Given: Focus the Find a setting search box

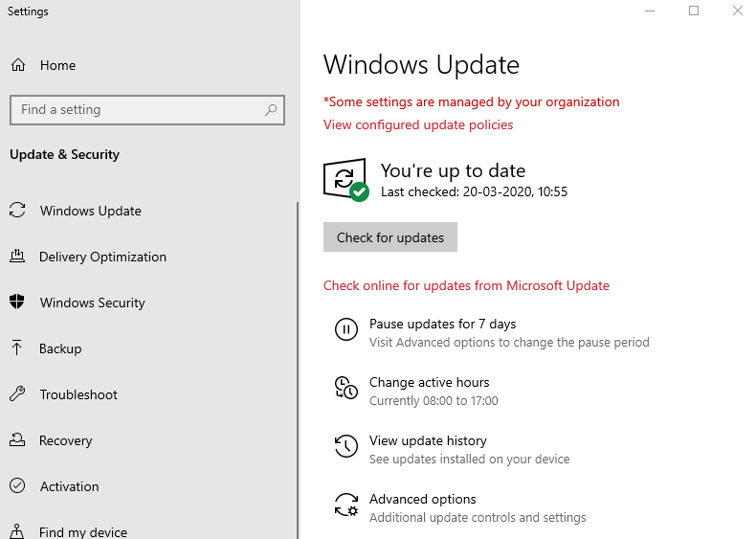Looking at the screenshot, I should coord(147,110).
